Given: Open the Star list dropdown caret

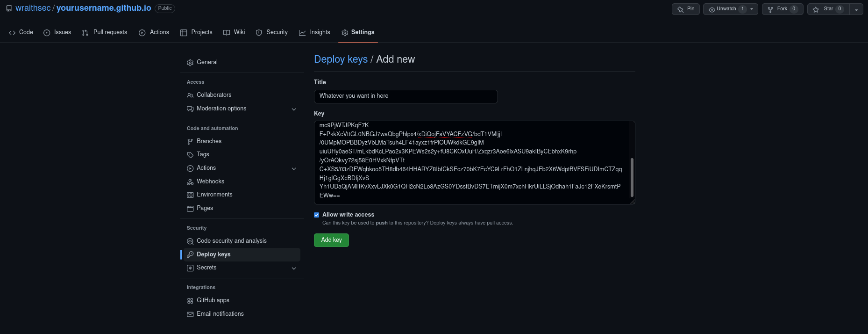Looking at the screenshot, I should 856,9.
